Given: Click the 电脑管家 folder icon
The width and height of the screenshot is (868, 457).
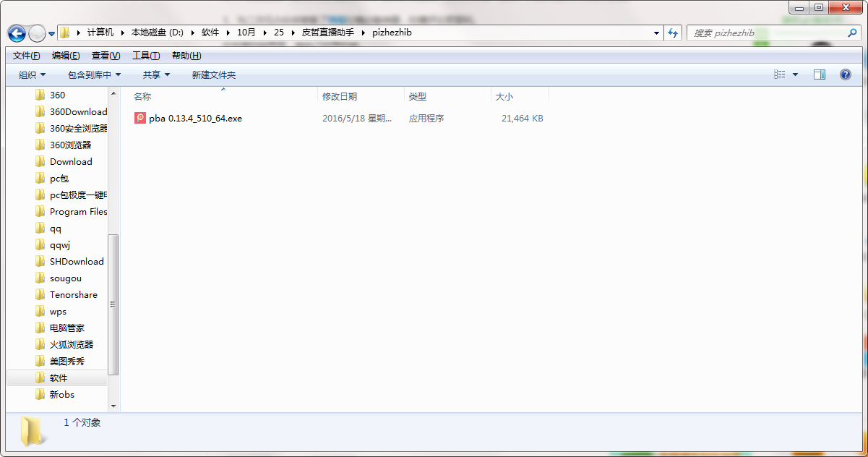Looking at the screenshot, I should coord(40,328).
